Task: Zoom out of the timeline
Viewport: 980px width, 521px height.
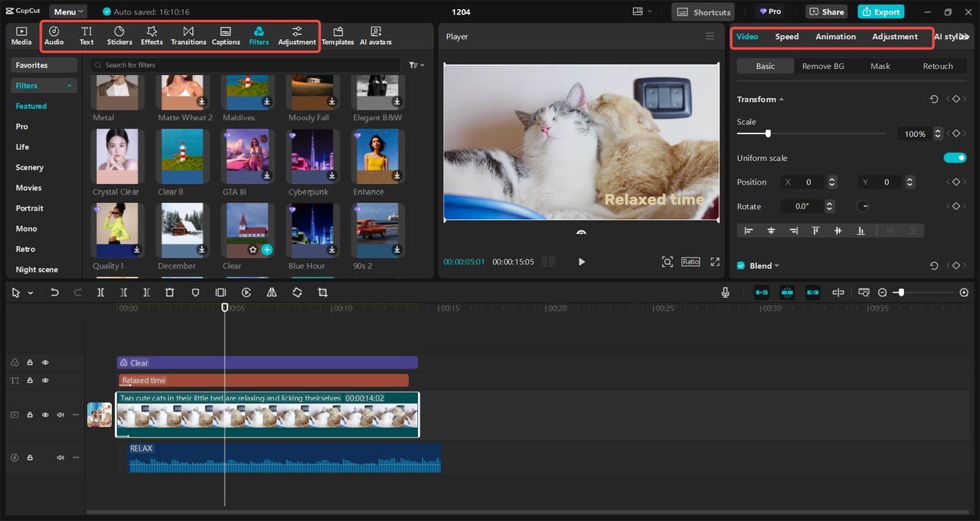Action: (x=882, y=293)
